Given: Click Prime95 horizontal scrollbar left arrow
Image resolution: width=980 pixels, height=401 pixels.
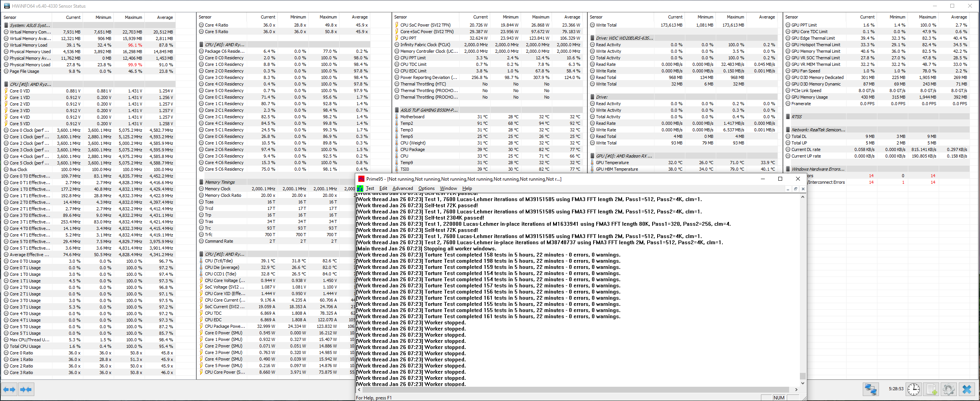Looking at the screenshot, I should click(x=359, y=390).
